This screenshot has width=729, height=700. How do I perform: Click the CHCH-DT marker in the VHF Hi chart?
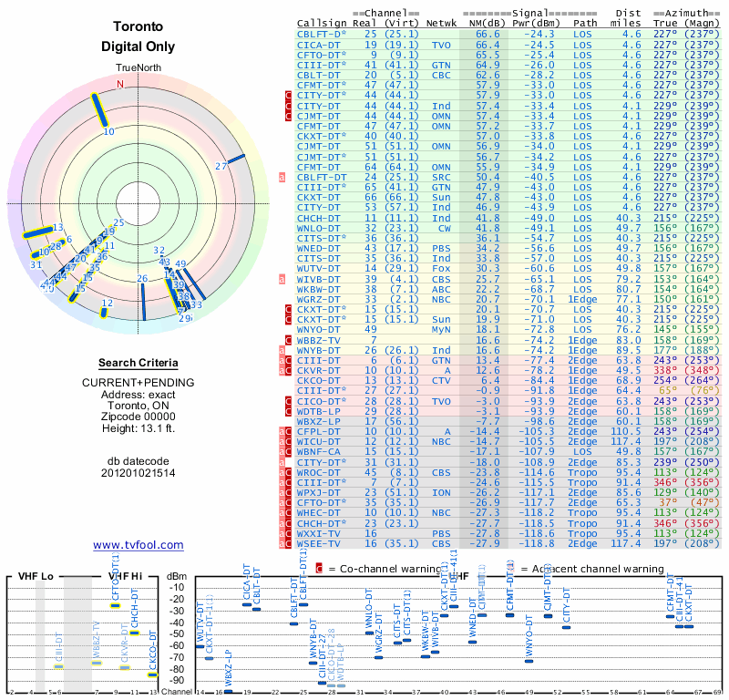point(134,633)
